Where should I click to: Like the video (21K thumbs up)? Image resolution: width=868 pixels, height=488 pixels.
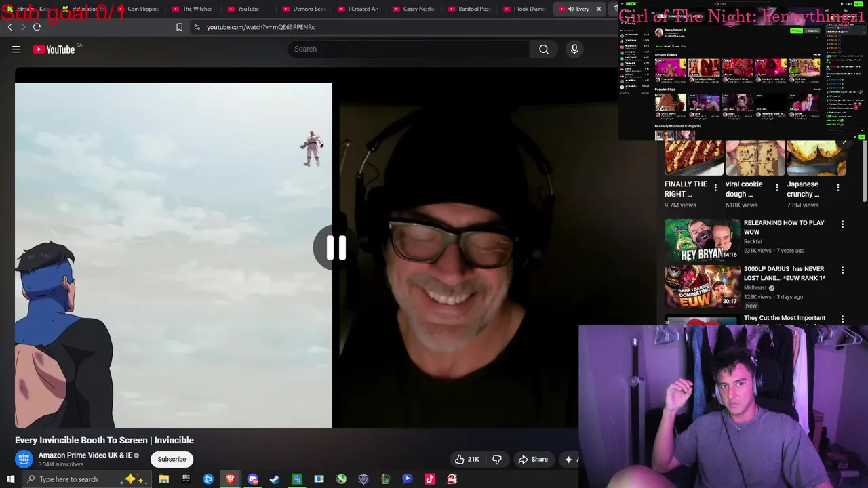[x=467, y=459]
